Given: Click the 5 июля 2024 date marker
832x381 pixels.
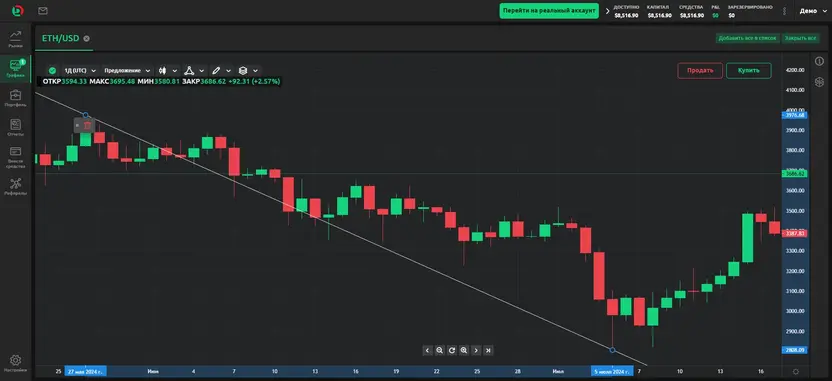Looking at the screenshot, I should pos(612,371).
